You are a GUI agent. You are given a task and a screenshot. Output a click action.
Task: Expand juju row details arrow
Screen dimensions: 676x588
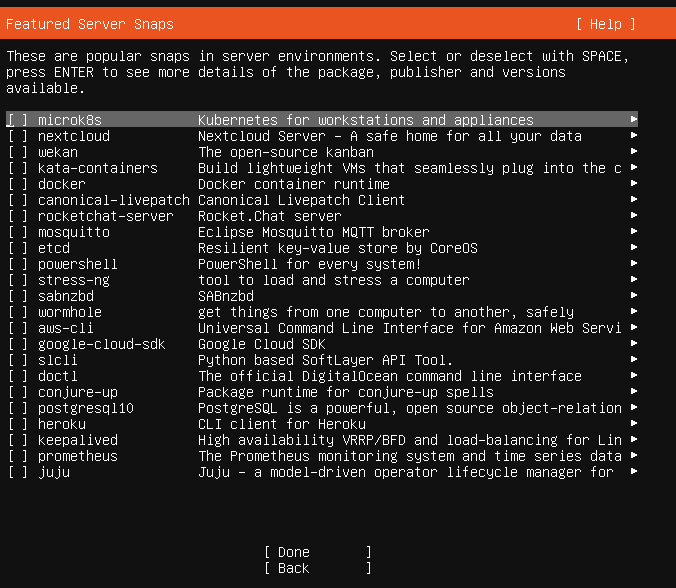[633, 471]
